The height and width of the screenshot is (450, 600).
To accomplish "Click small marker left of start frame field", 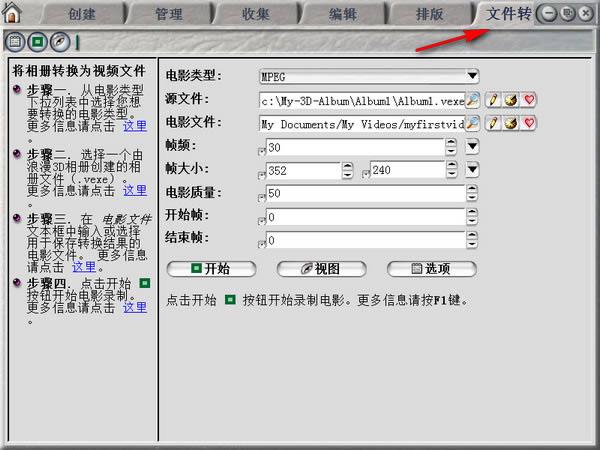I will pyautogui.click(x=262, y=221).
